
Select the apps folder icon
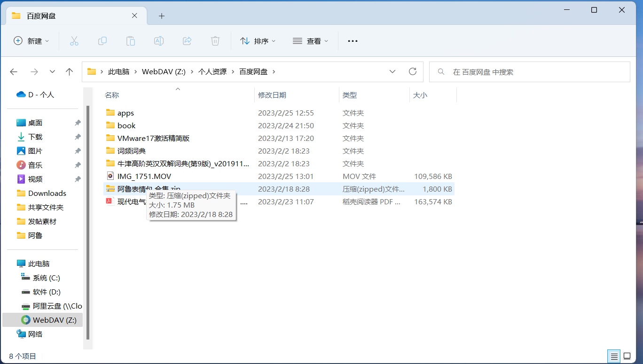[110, 113]
